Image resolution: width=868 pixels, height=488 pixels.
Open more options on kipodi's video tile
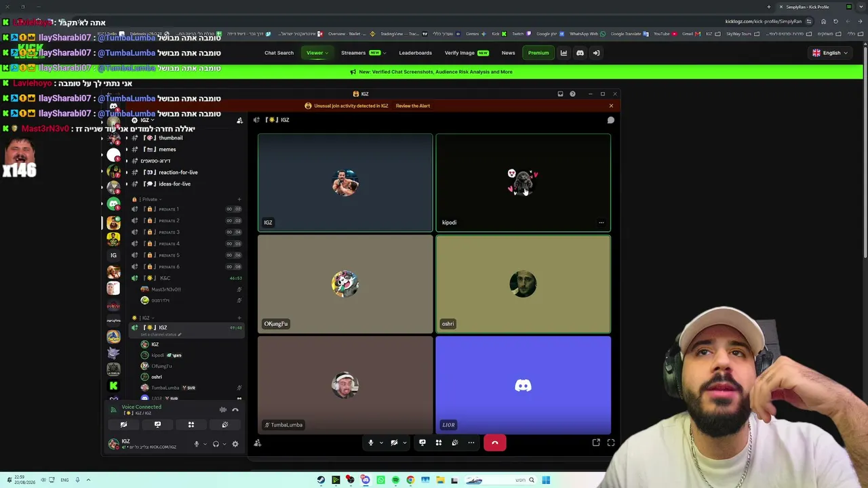pyautogui.click(x=601, y=222)
